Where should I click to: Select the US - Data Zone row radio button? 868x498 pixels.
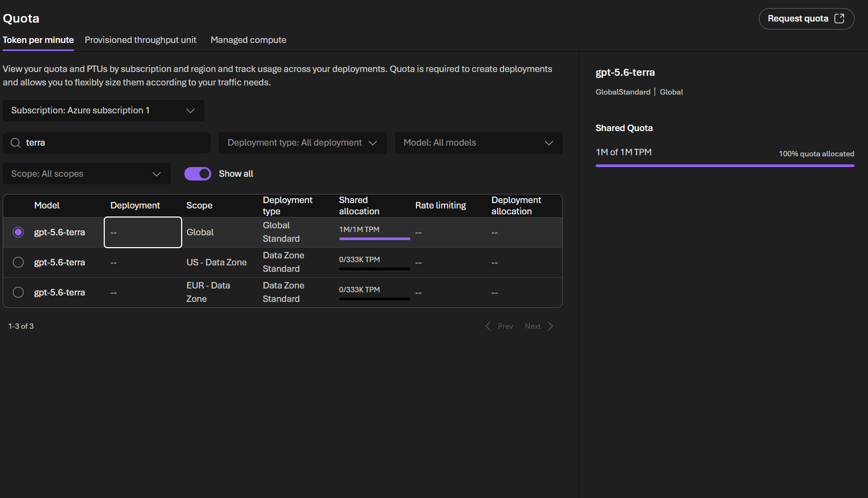18,262
